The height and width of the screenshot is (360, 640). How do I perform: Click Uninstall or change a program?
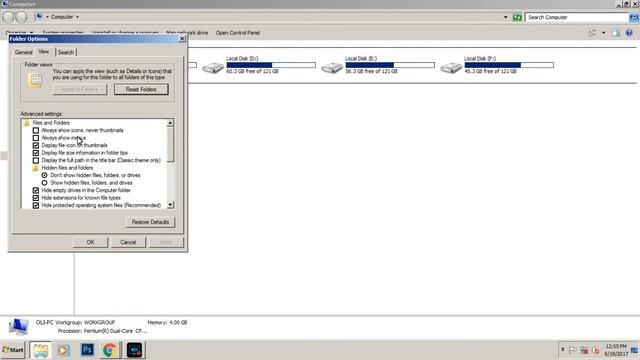[x=124, y=33]
